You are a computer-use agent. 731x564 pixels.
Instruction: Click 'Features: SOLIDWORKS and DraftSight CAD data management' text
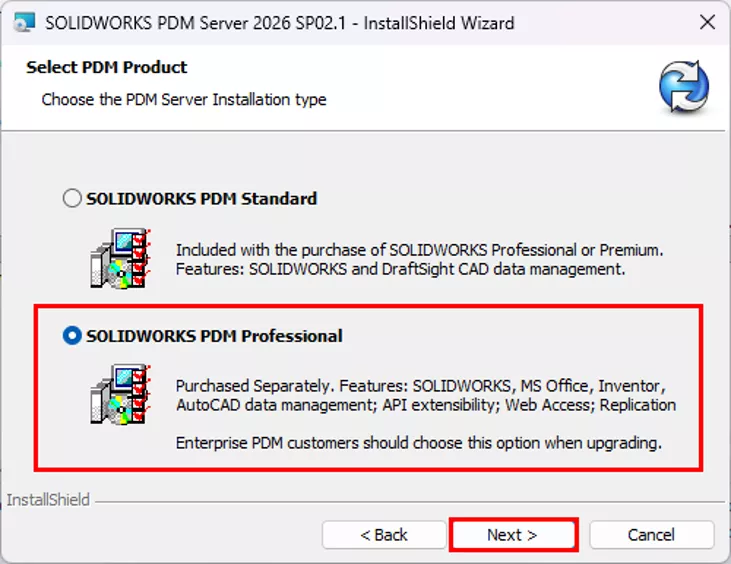pos(400,269)
